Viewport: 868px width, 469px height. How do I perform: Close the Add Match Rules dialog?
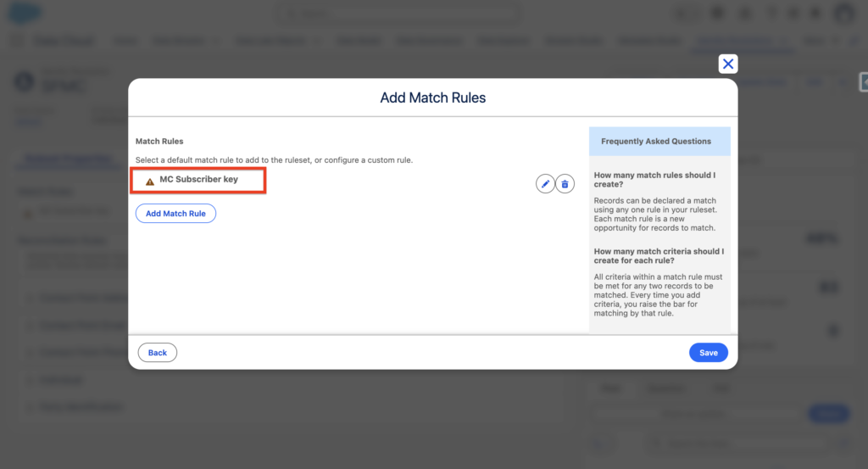[x=727, y=64]
